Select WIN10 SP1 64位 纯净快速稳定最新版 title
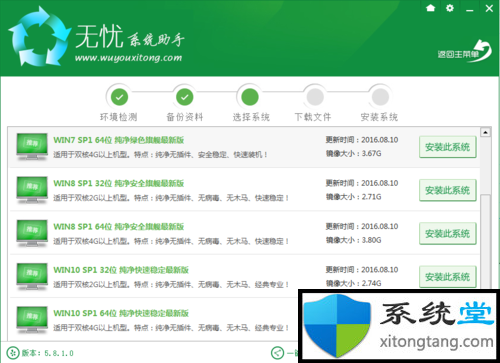This screenshot has height=363, width=500. point(121,313)
